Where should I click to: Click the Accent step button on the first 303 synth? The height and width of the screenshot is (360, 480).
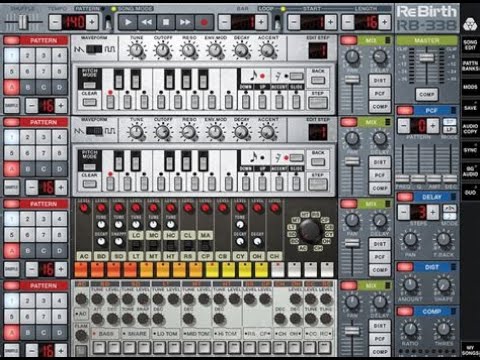click(279, 101)
